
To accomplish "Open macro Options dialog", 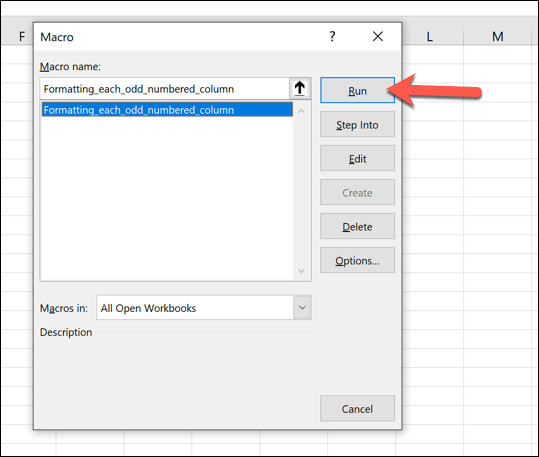I will coord(357,261).
